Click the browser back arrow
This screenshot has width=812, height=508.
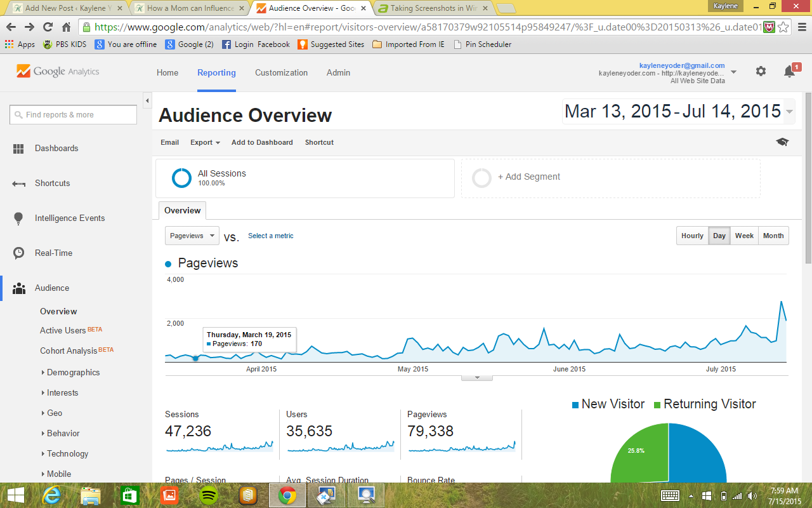(x=11, y=27)
